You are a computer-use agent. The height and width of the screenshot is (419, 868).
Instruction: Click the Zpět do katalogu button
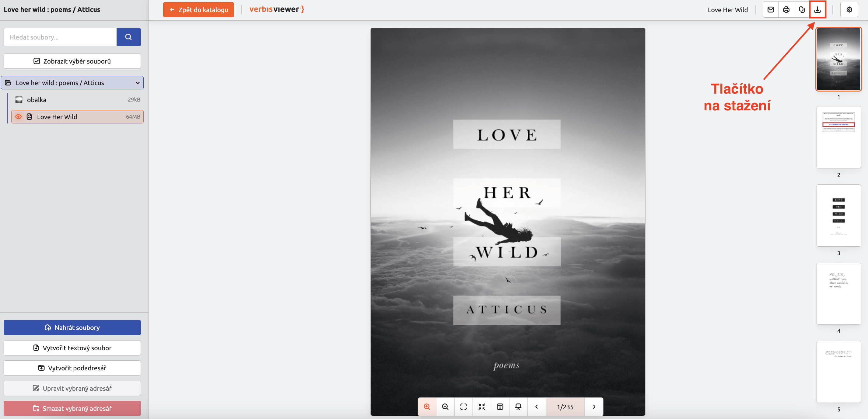(198, 10)
